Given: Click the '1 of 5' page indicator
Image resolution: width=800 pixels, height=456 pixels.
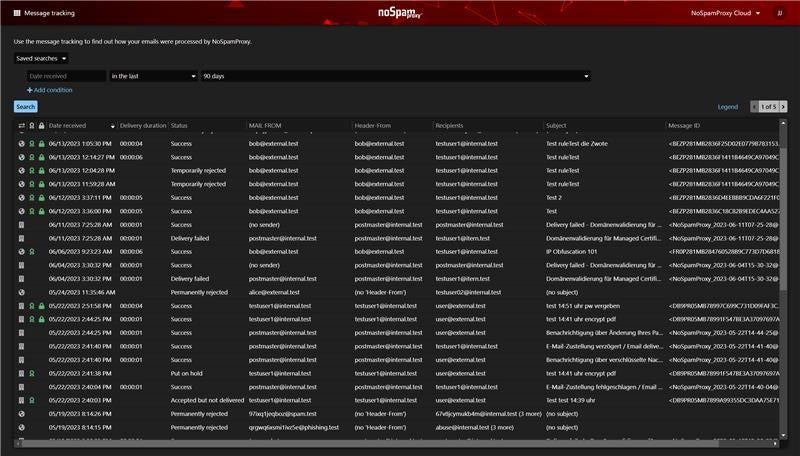Looking at the screenshot, I should (769, 107).
